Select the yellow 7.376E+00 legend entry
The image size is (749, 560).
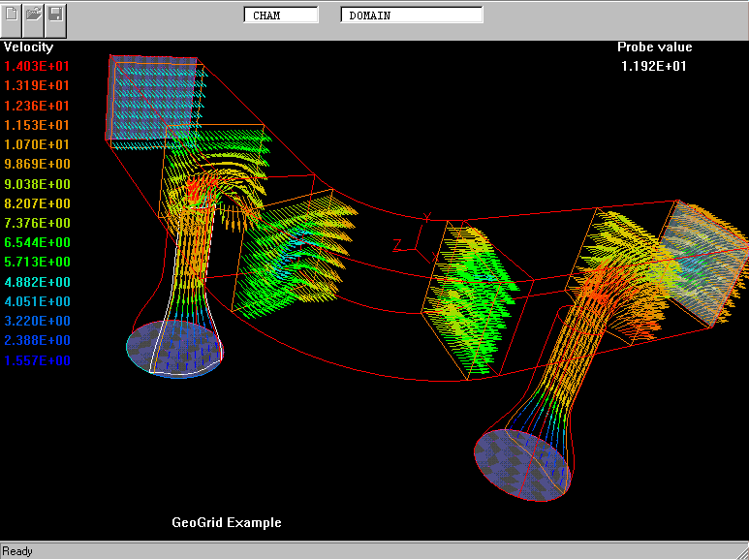coord(37,223)
